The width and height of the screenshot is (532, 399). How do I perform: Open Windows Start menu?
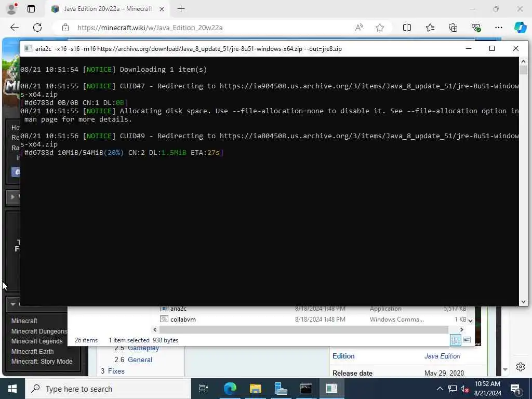[x=12, y=389]
